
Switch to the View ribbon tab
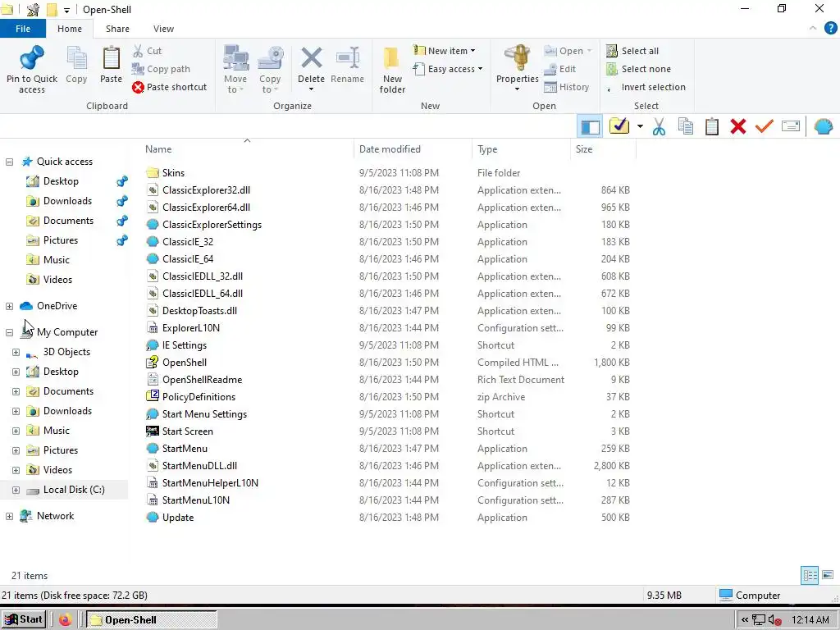point(163,29)
